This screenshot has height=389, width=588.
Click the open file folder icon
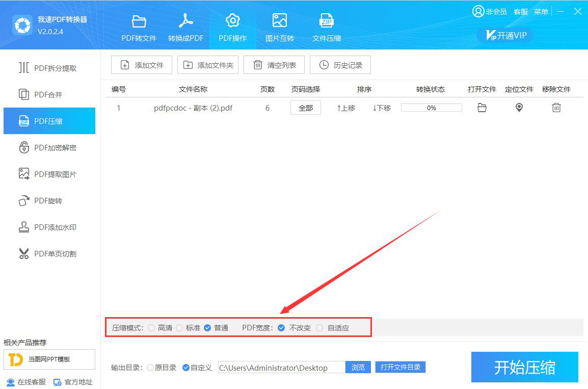[x=482, y=108]
